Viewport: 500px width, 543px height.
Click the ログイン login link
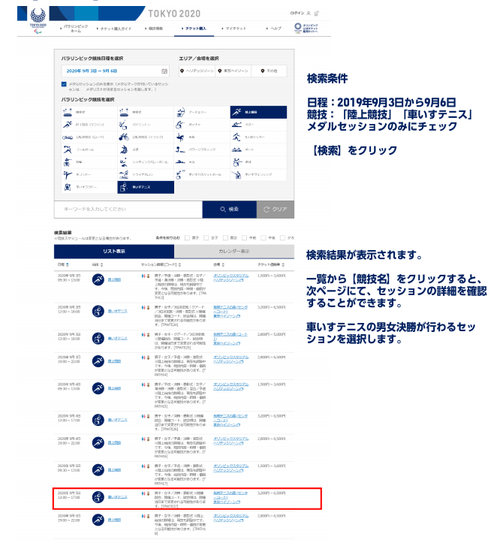[297, 13]
